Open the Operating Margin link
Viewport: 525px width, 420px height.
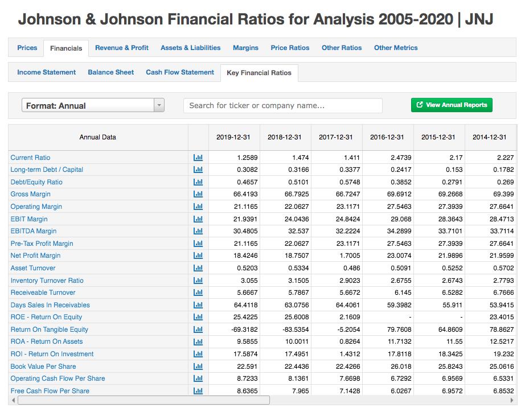click(x=36, y=207)
